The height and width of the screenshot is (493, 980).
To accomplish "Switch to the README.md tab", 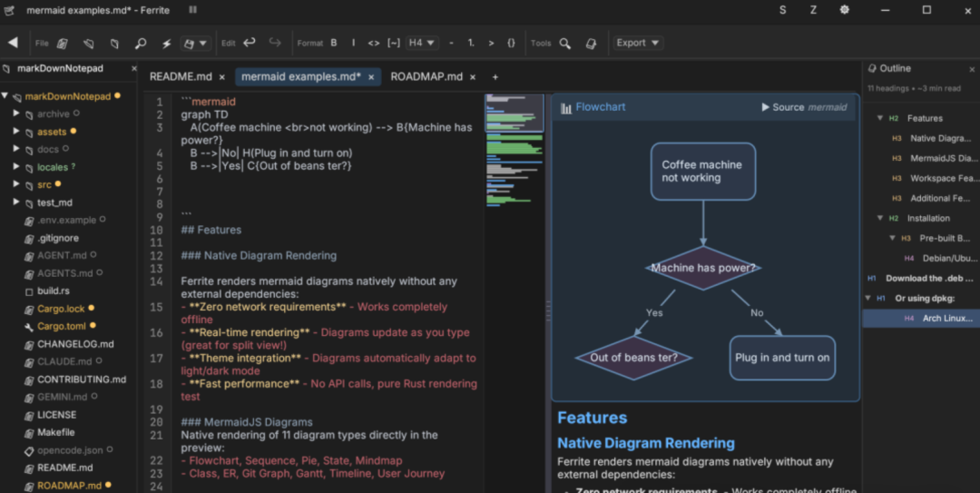I will 181,77.
